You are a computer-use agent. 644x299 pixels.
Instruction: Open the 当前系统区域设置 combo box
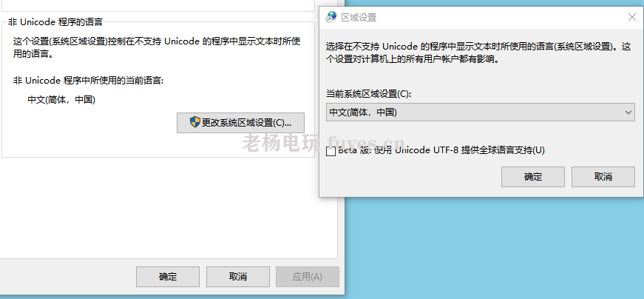click(481, 112)
